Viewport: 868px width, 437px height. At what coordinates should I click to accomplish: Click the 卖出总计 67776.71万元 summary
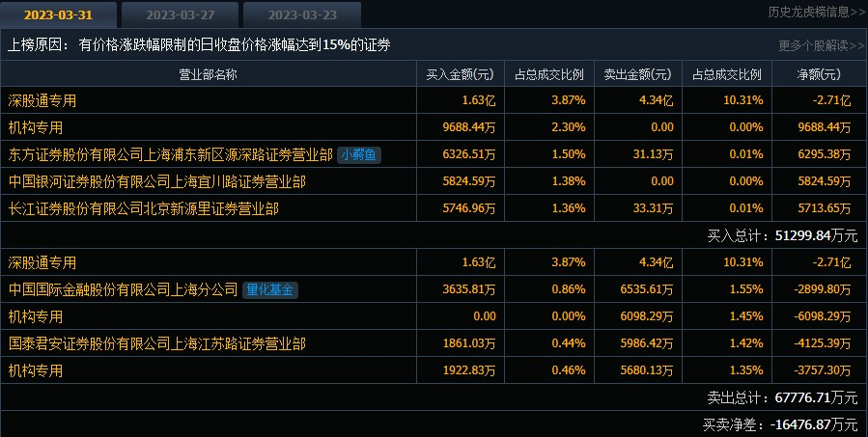782,397
